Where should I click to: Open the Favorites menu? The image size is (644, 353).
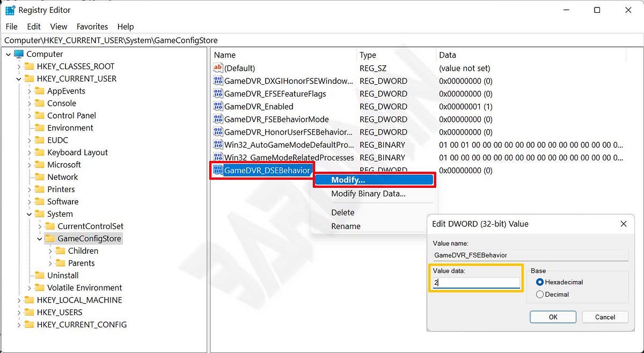(x=92, y=26)
